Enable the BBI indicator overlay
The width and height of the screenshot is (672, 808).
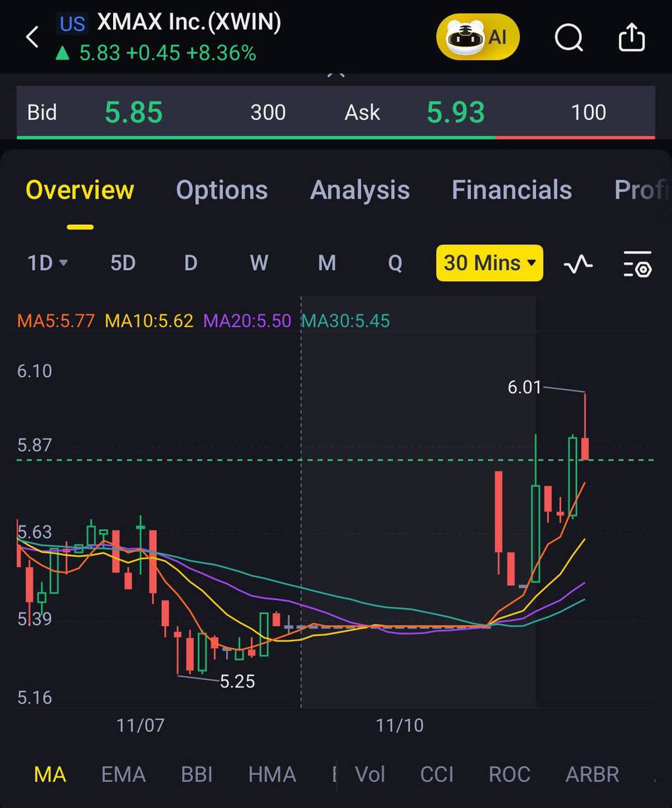point(196,775)
